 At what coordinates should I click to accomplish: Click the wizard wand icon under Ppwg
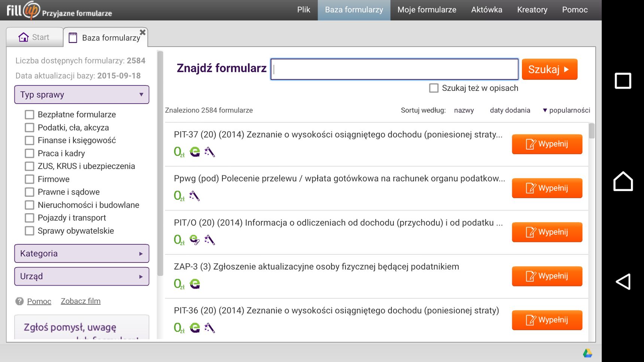[194, 196]
